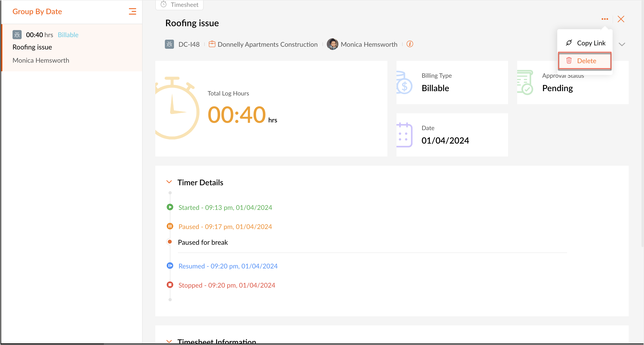Close the Roofing issue detail panel
This screenshot has height=345, width=644.
pyautogui.click(x=621, y=19)
